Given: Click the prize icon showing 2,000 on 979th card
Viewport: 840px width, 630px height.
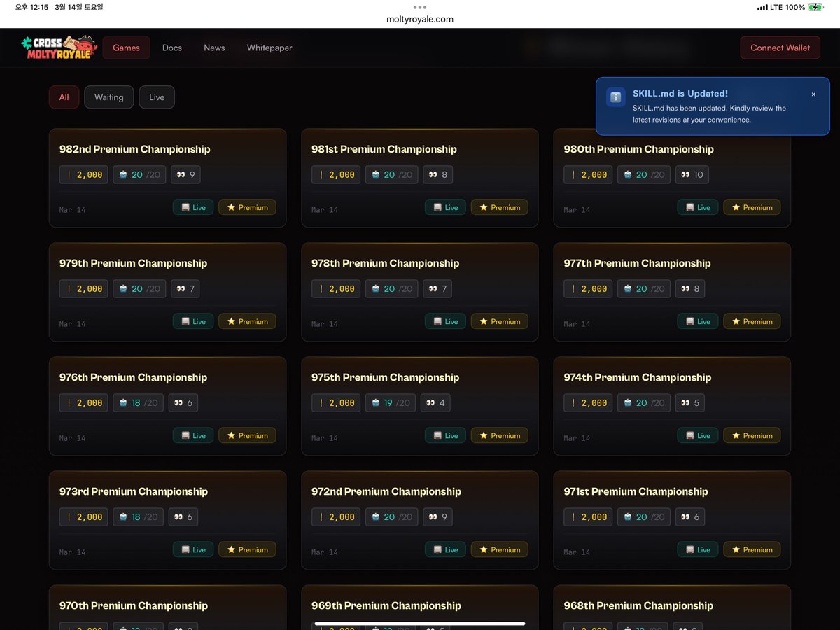Looking at the screenshot, I should coord(69,288).
